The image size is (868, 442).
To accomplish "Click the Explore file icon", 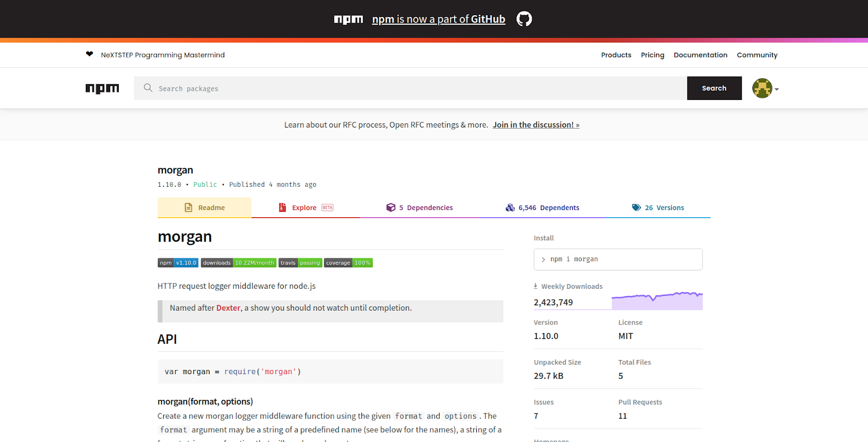I will (x=282, y=207).
